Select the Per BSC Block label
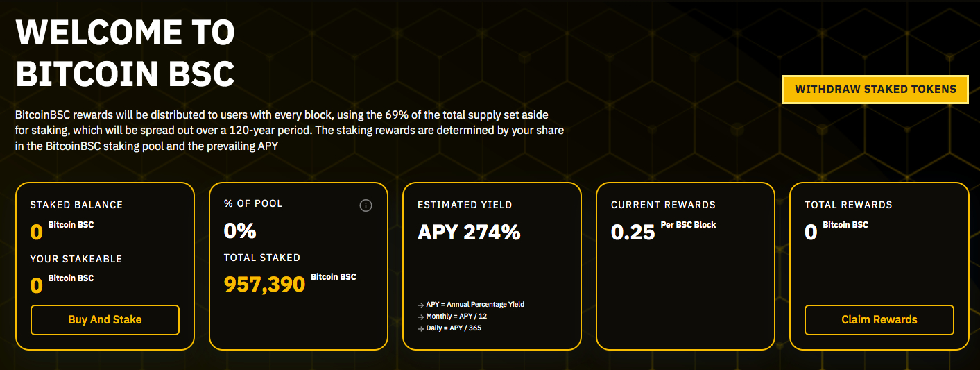The width and height of the screenshot is (980, 370). click(x=689, y=225)
